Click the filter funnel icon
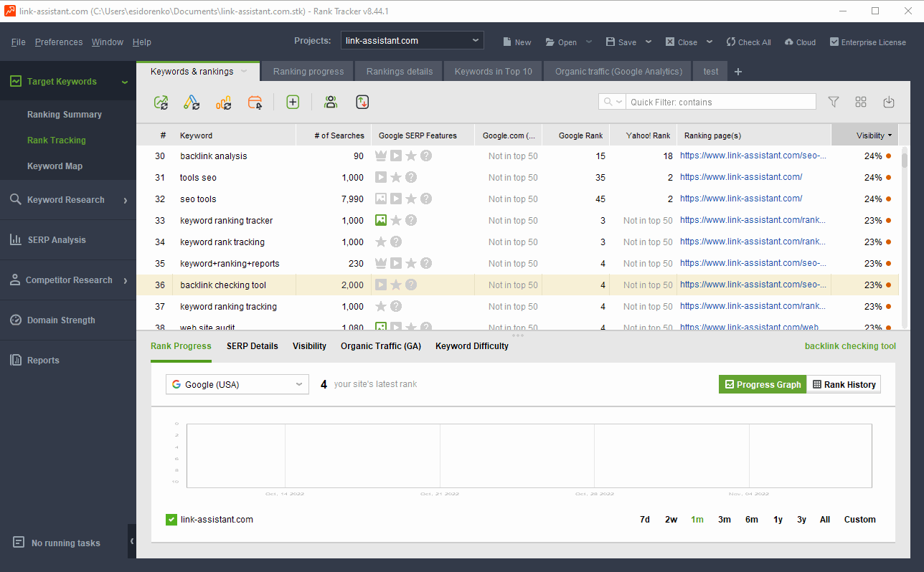Image resolution: width=924 pixels, height=572 pixels. coord(834,103)
